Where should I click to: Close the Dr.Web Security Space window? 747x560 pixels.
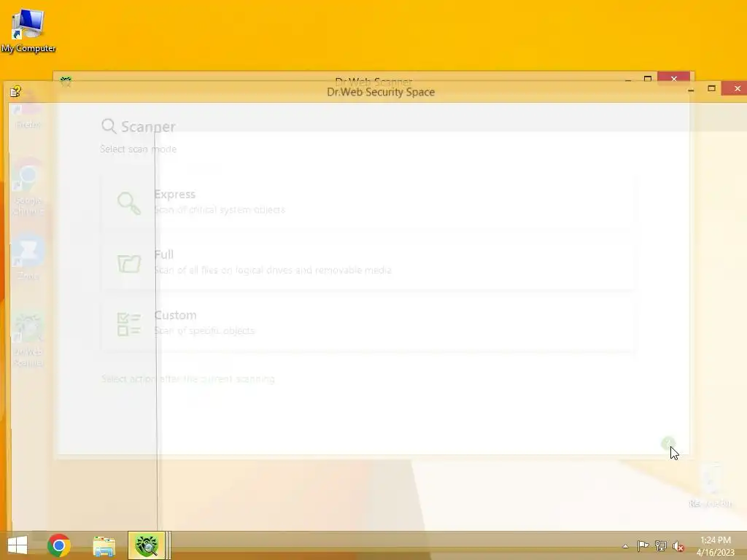click(x=737, y=88)
